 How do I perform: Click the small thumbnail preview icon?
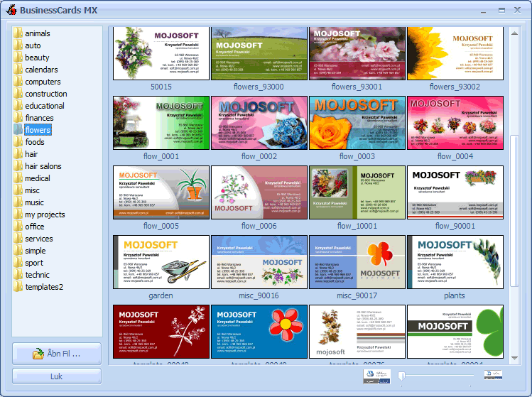(493, 375)
